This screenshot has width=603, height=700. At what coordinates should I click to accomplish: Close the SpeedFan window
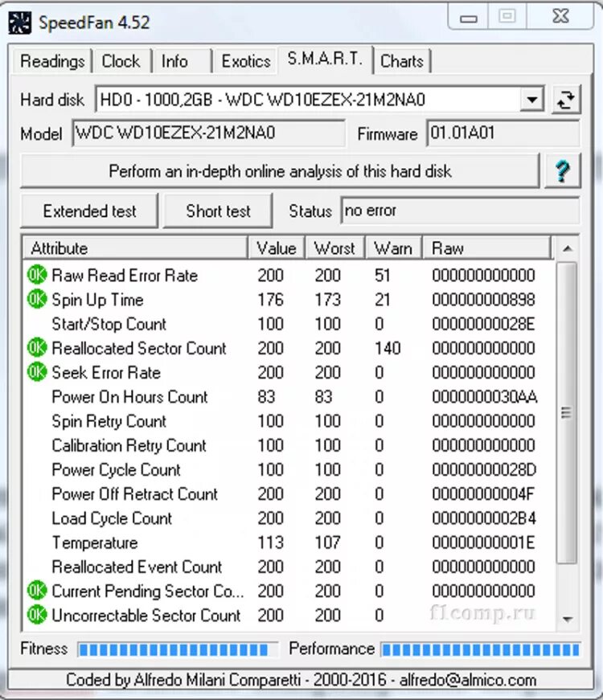(560, 17)
